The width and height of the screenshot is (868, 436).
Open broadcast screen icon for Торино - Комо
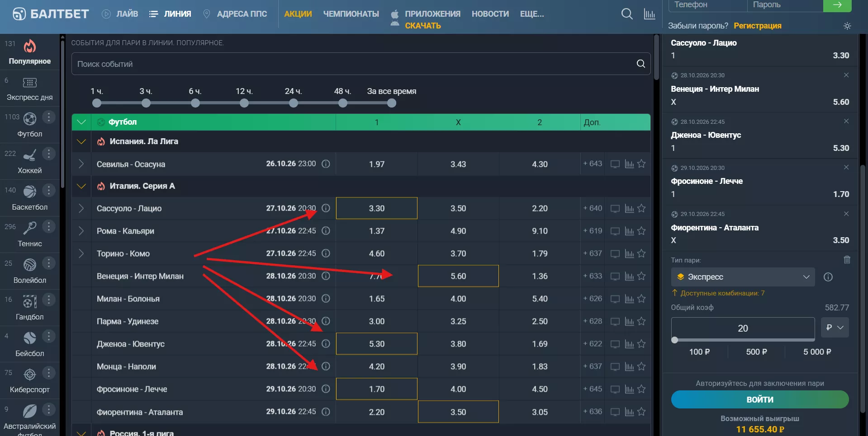coord(615,254)
